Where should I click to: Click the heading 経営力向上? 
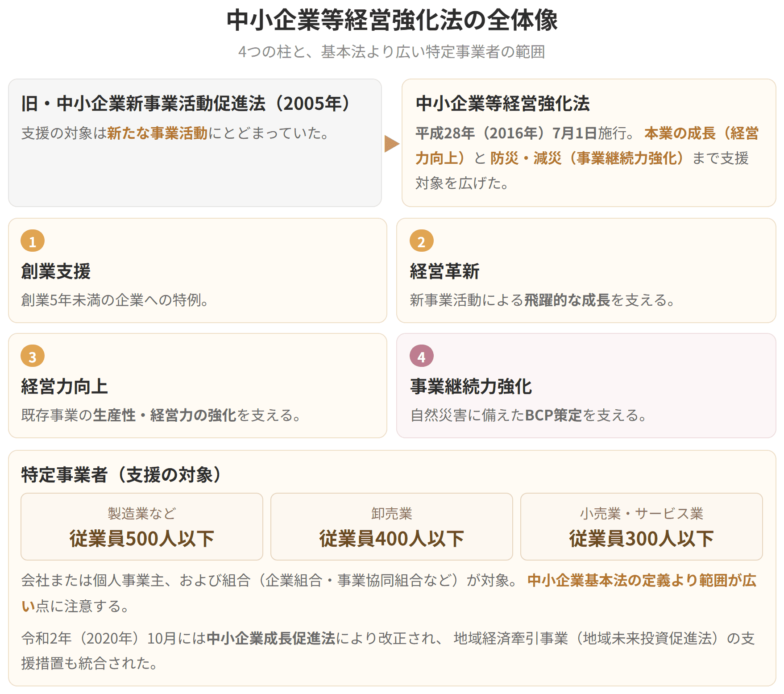[64, 386]
